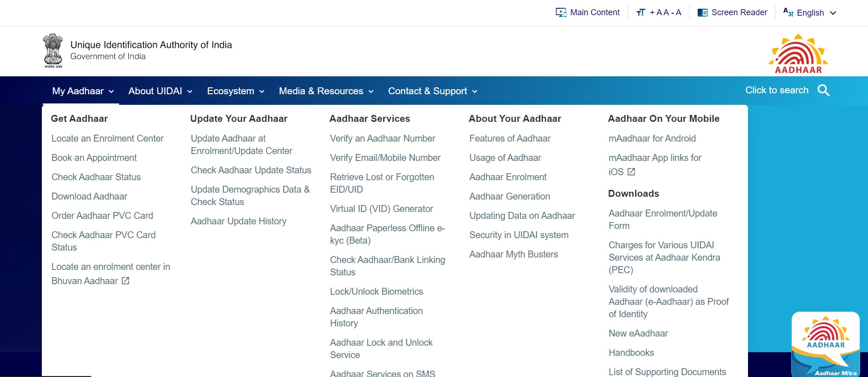The image size is (868, 377).
Task: Expand the About UIDAI menu chevron
Action: [x=189, y=91]
